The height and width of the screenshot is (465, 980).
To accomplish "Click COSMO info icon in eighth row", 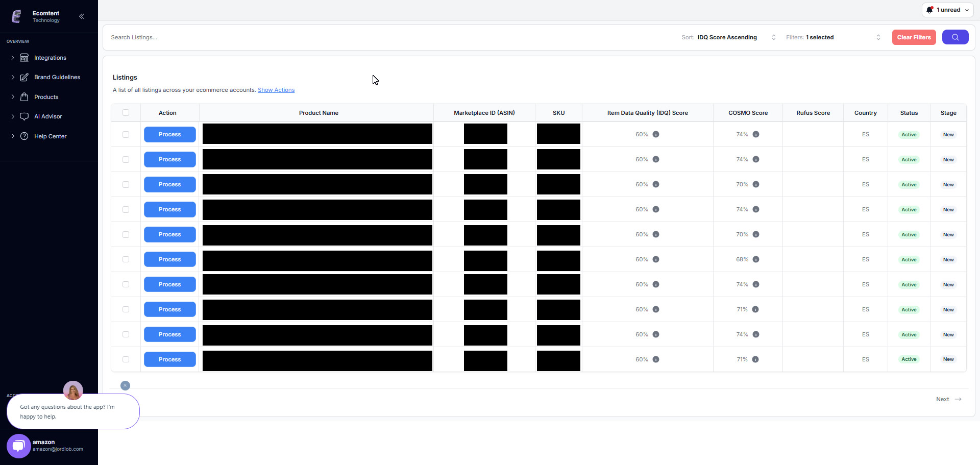I will pos(755,309).
